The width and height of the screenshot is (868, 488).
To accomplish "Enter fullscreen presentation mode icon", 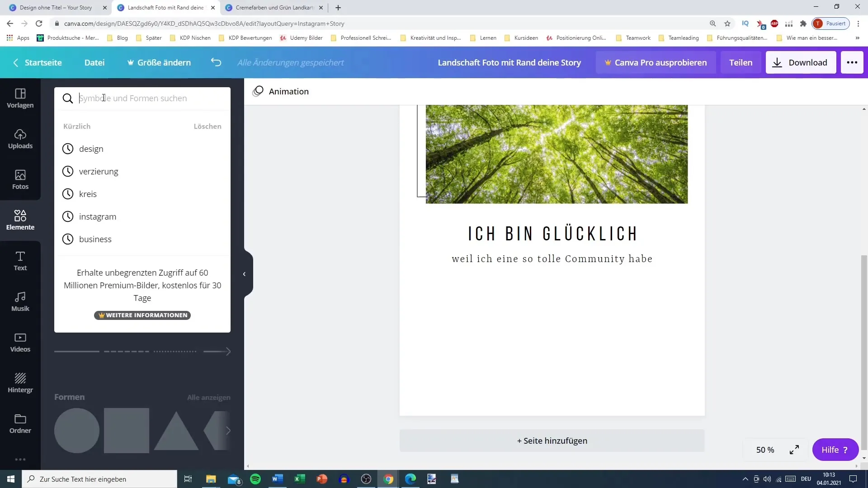I will [794, 450].
